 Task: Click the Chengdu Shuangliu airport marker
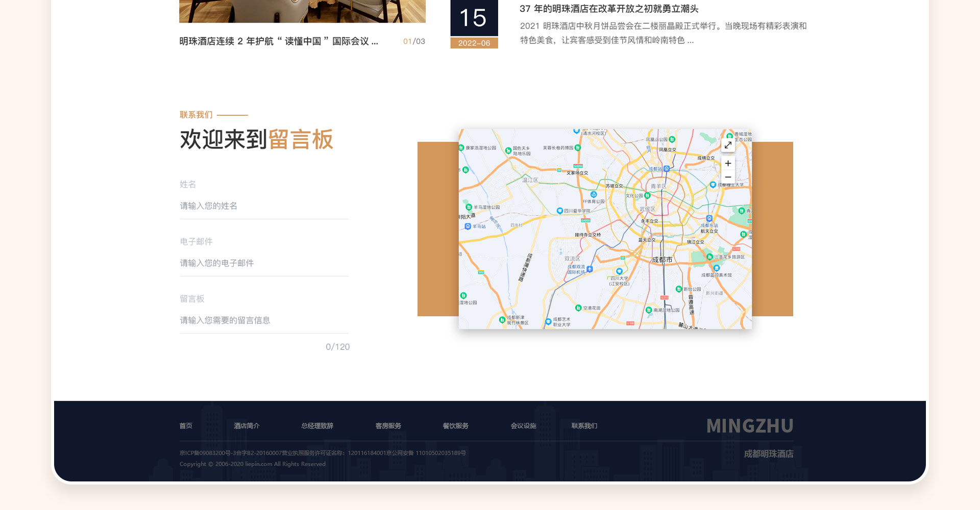590,269
